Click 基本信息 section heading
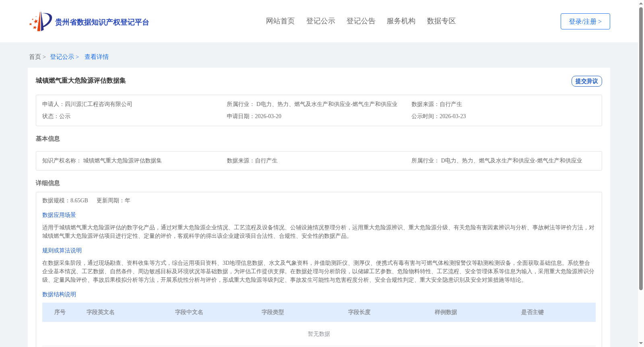This screenshot has height=347, width=644. coord(47,139)
